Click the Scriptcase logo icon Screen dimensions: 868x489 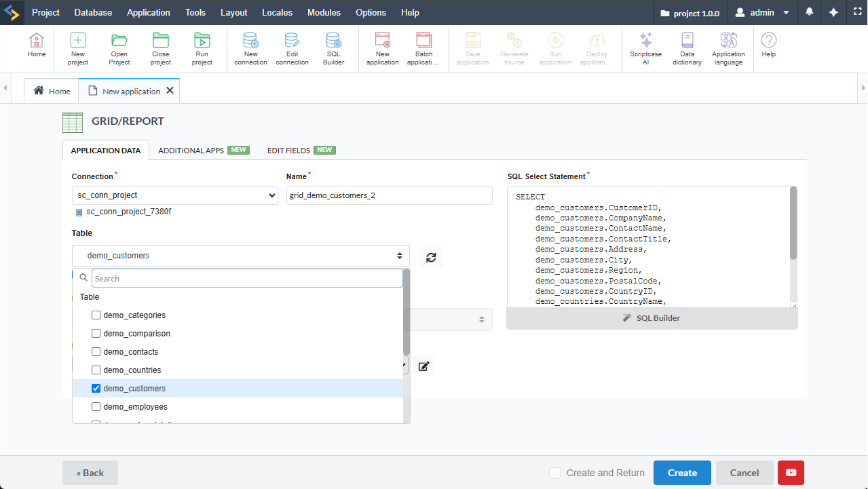(x=12, y=12)
